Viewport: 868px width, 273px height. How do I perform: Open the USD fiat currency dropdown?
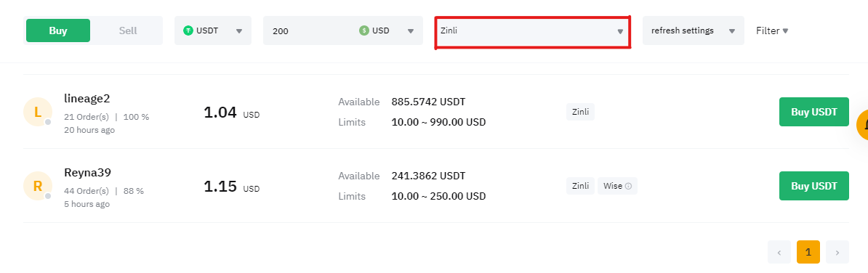(x=387, y=30)
